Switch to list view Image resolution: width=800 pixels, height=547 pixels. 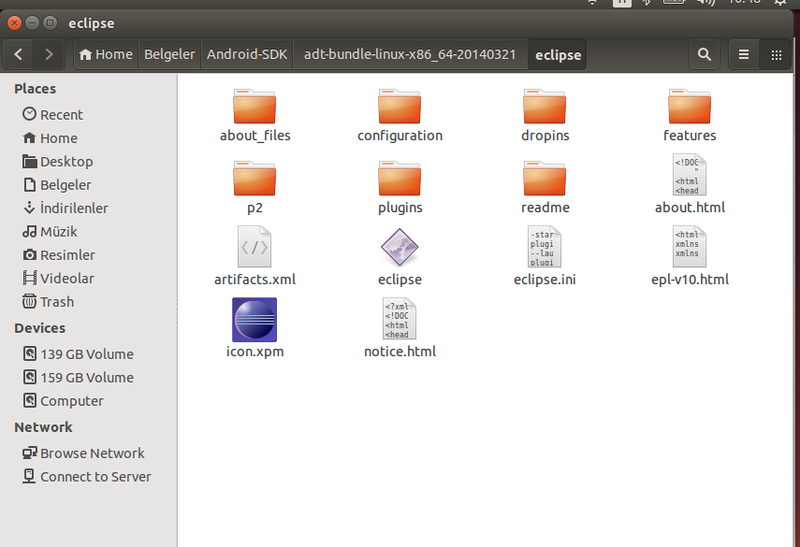pos(744,54)
